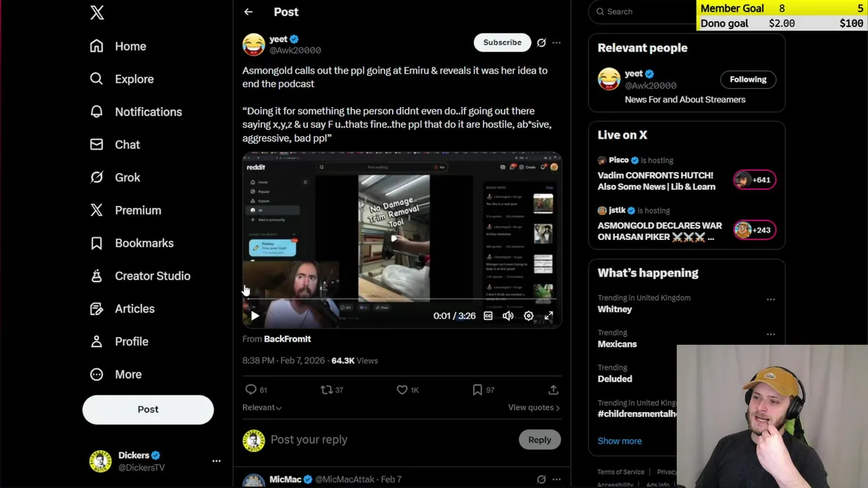868x488 pixels.
Task: Open more options on MicMac's reply
Action: [556, 479]
